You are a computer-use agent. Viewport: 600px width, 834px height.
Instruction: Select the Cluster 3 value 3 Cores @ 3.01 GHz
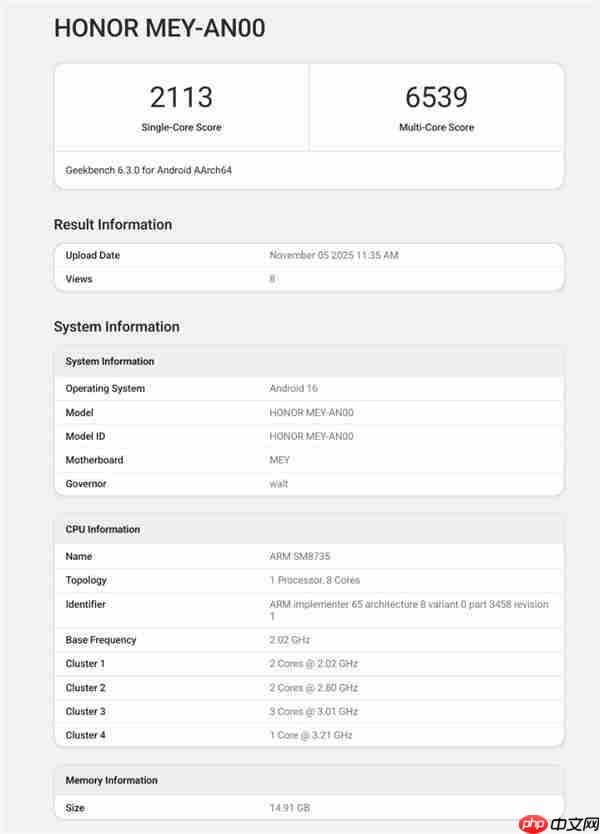pyautogui.click(x=313, y=711)
